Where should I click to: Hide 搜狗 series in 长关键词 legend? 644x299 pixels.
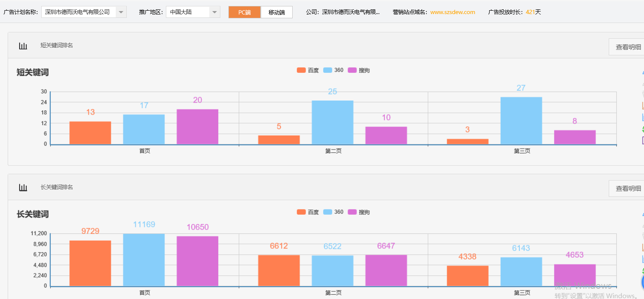[x=359, y=212]
